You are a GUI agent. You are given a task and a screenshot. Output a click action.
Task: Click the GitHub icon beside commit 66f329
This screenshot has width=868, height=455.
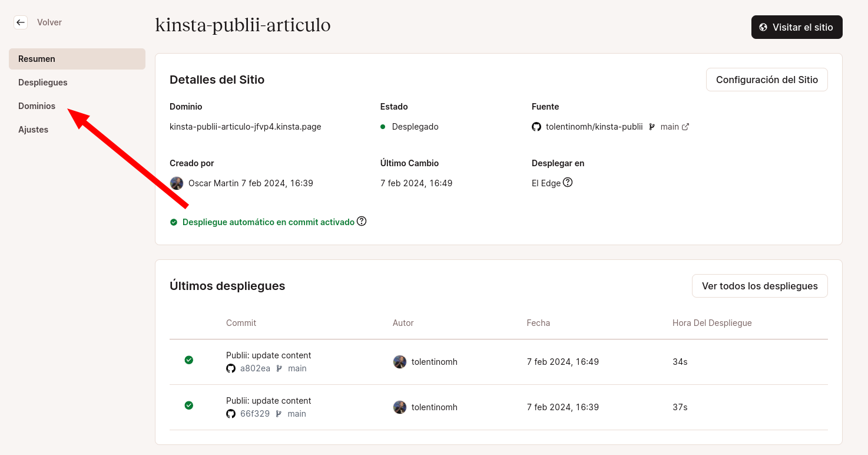[x=230, y=413]
